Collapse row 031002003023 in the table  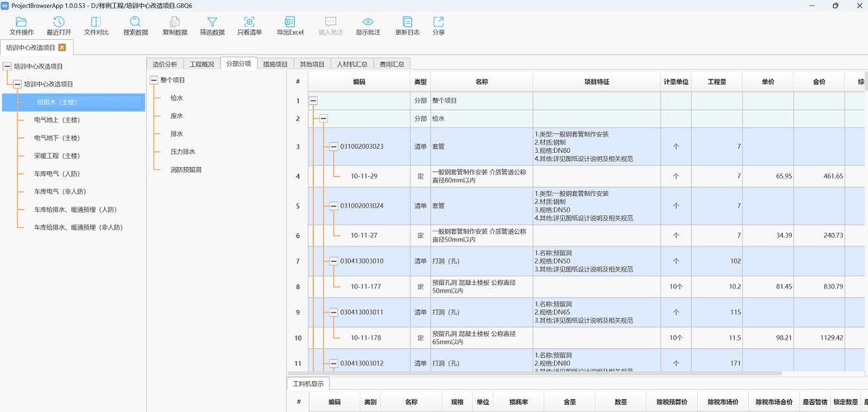333,146
